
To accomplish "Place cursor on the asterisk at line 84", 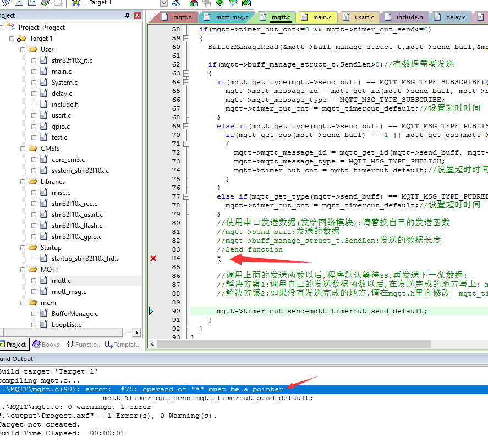I will point(219,258).
